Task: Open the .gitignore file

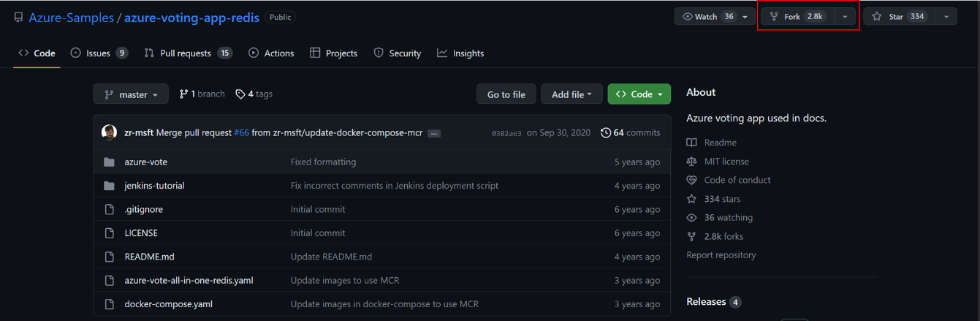Action: coord(143,209)
